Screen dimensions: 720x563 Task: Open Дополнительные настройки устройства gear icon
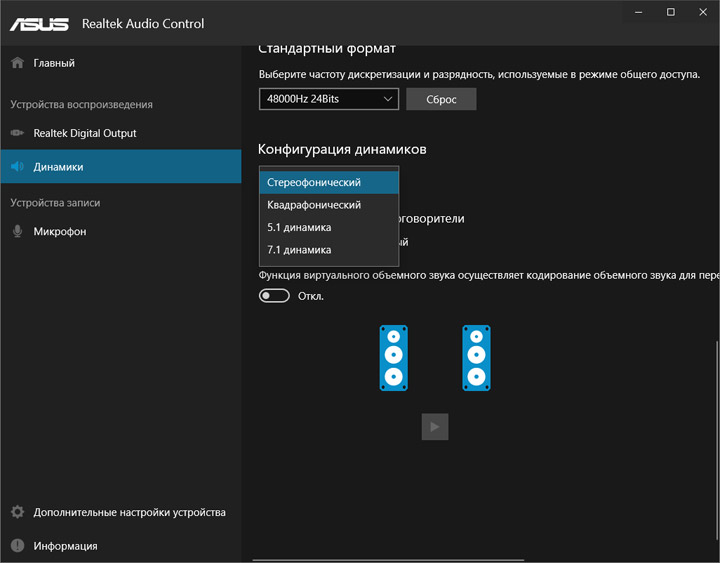pos(17,512)
